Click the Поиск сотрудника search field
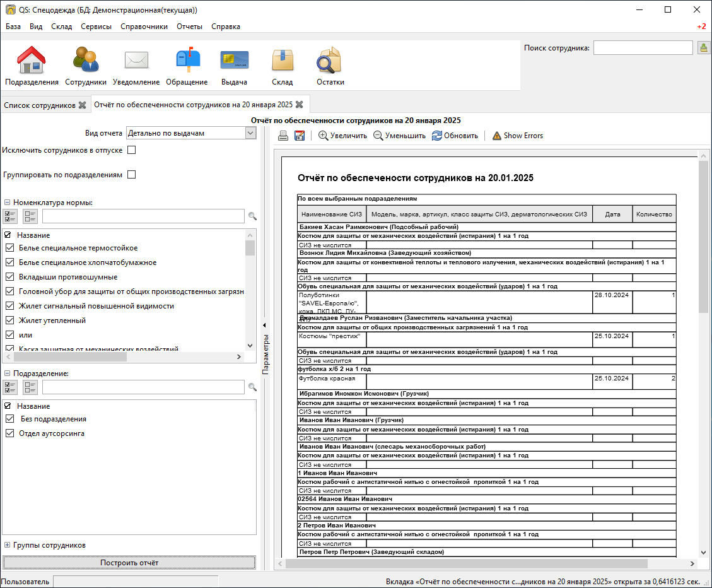This screenshot has width=712, height=588. (x=643, y=48)
